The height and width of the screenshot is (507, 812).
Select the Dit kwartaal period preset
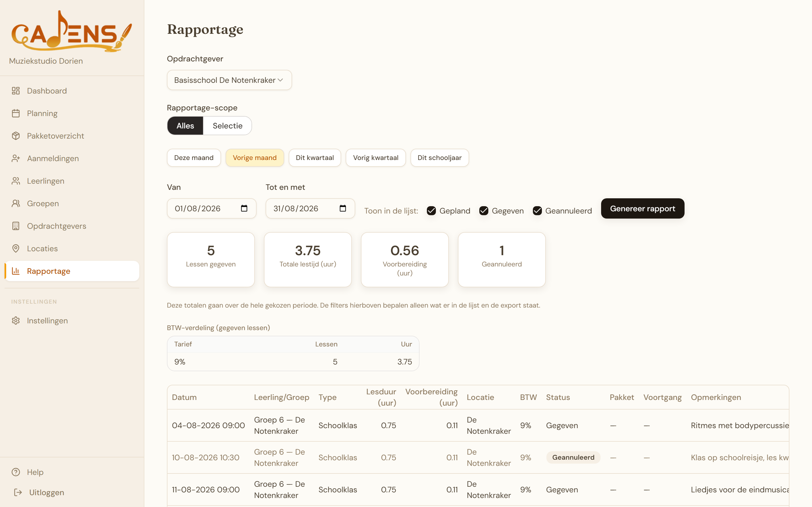click(315, 158)
